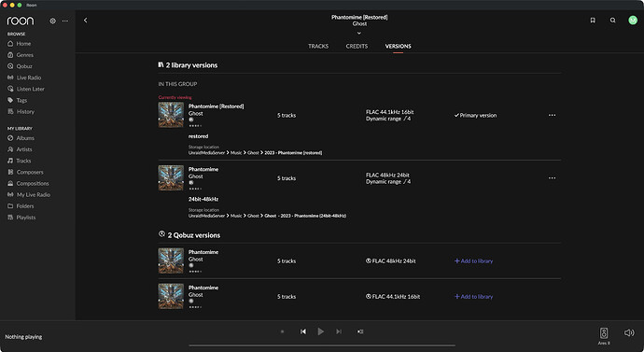The height and width of the screenshot is (352, 644).
Task: Skip to next track
Action: coord(339,331)
